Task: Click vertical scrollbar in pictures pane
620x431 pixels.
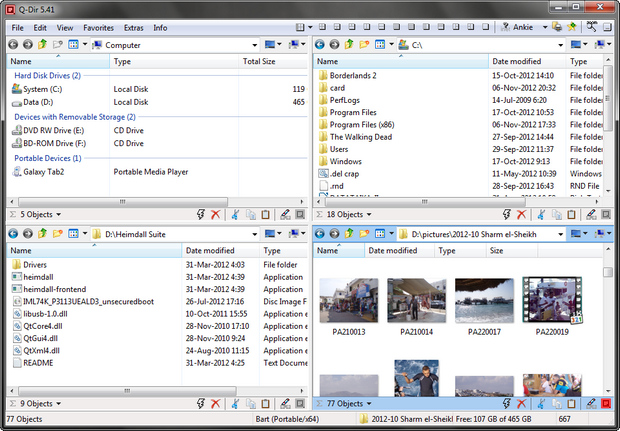Action: tap(608, 272)
